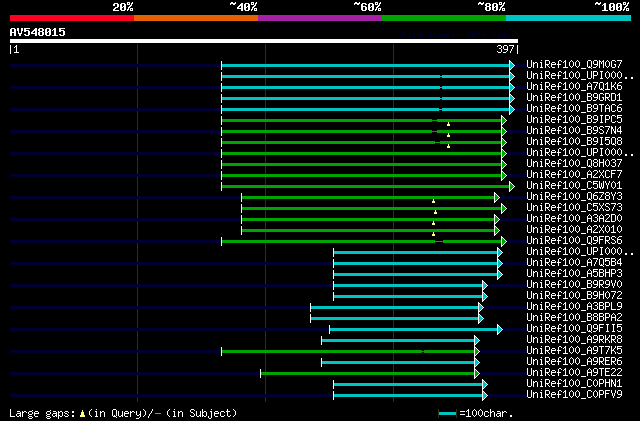Select the green alignment bar for C5WY01
The width and height of the screenshot is (640, 421).
point(368,187)
